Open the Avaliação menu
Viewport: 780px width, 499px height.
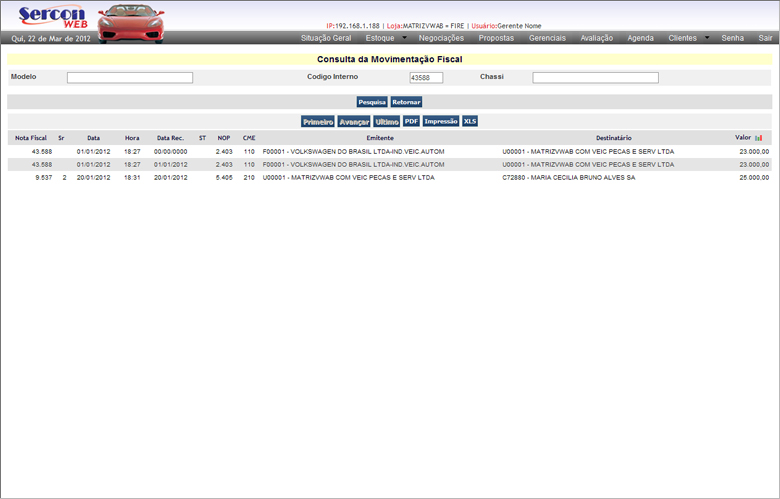click(596, 38)
